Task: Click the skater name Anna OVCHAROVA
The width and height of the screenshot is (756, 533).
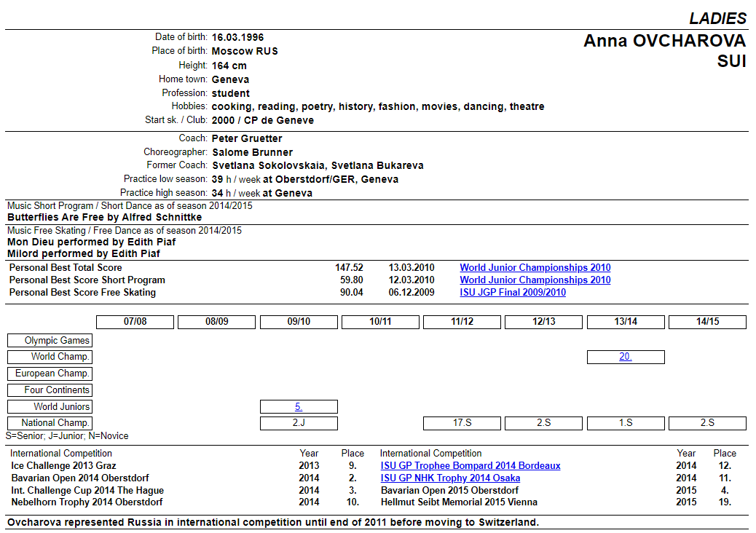Action: 665,41
